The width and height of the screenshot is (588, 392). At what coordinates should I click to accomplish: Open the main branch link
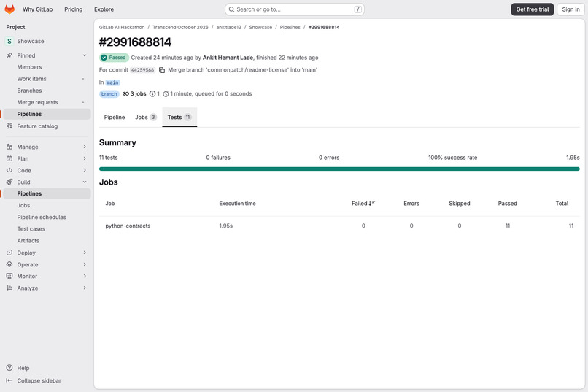(x=112, y=82)
